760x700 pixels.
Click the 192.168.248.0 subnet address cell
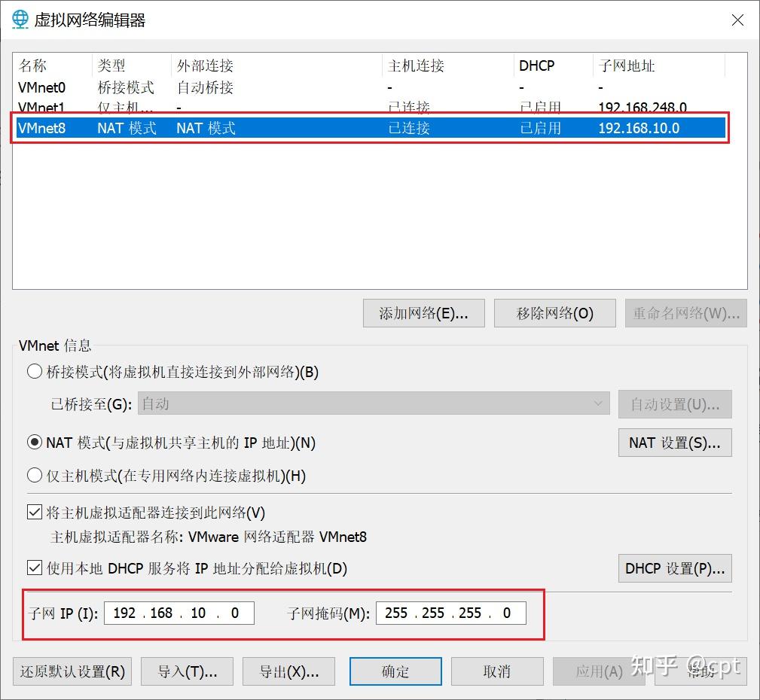point(642,107)
